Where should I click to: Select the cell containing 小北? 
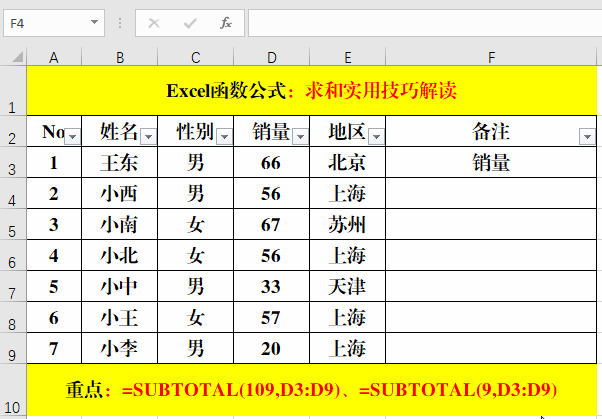[119, 255]
